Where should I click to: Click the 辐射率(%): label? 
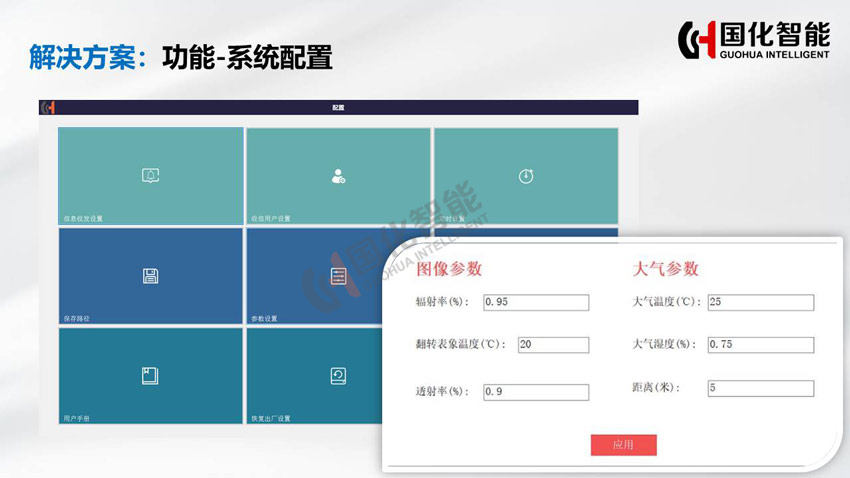coord(442,302)
